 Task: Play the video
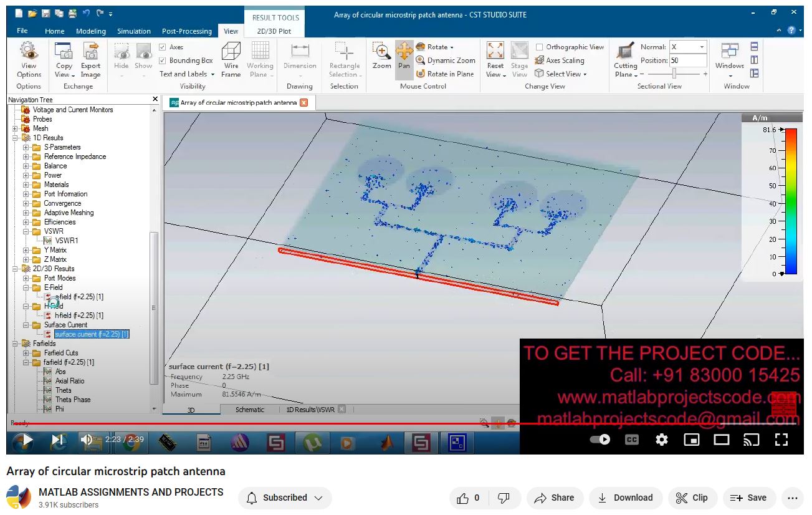[x=27, y=440]
